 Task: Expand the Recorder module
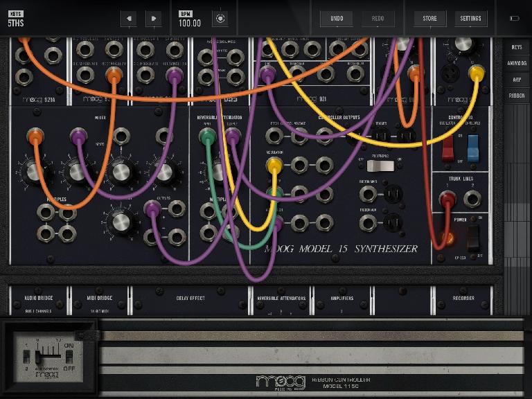[x=463, y=301]
